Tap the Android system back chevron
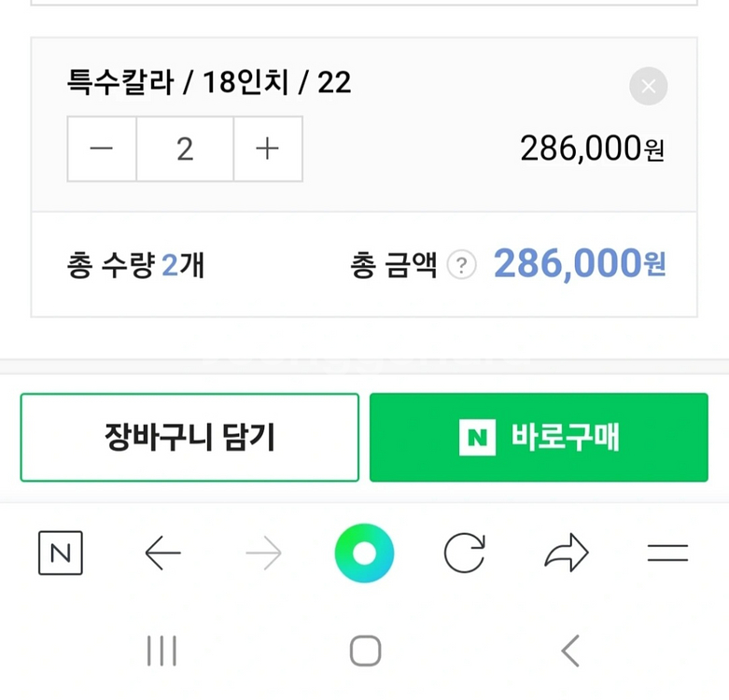Viewport: 729px width, 700px height. 570,651
